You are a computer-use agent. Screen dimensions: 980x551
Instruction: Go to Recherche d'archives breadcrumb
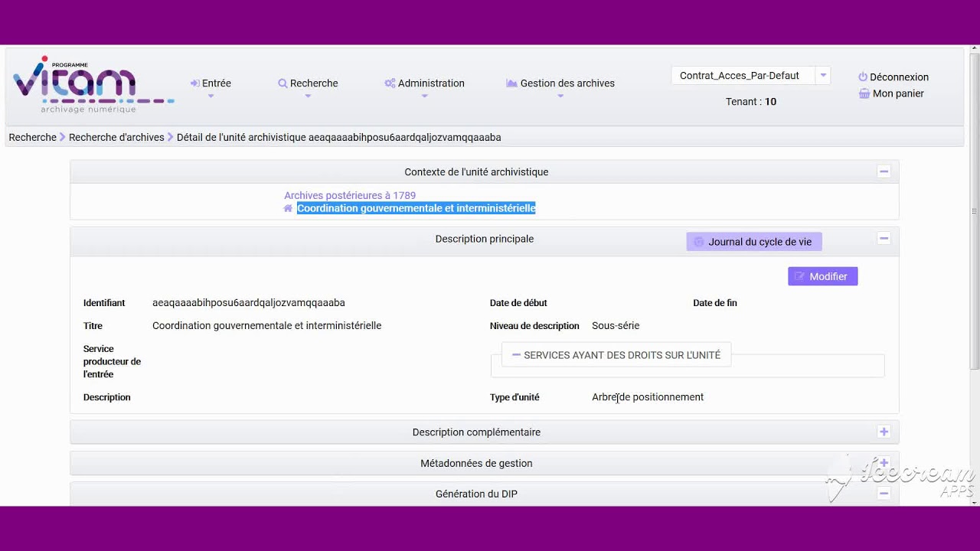coord(116,138)
